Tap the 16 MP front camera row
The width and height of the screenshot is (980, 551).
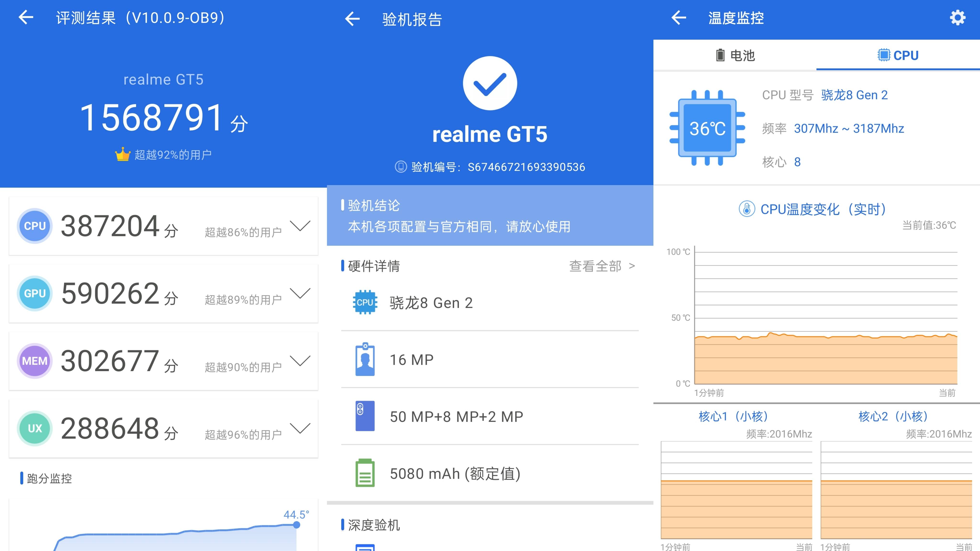coord(490,359)
